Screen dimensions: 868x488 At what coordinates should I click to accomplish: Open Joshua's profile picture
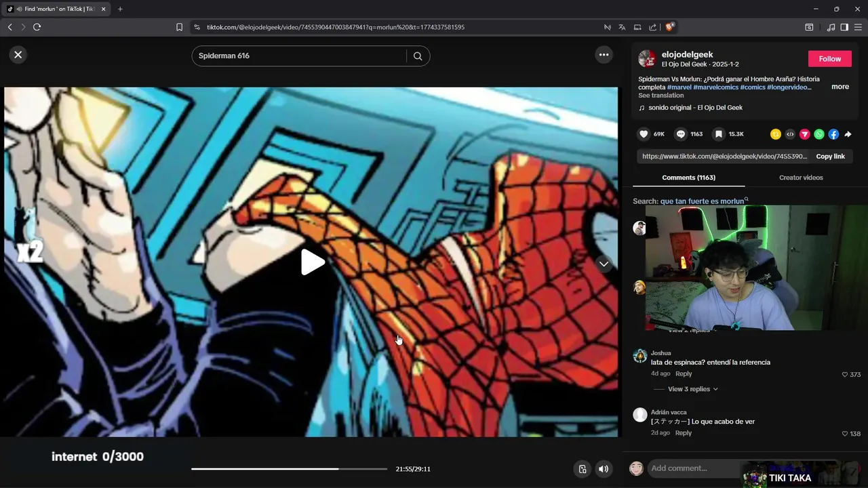click(639, 356)
